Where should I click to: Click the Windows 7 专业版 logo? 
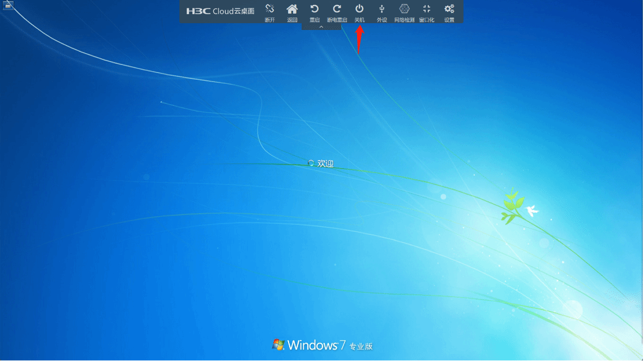point(323,345)
